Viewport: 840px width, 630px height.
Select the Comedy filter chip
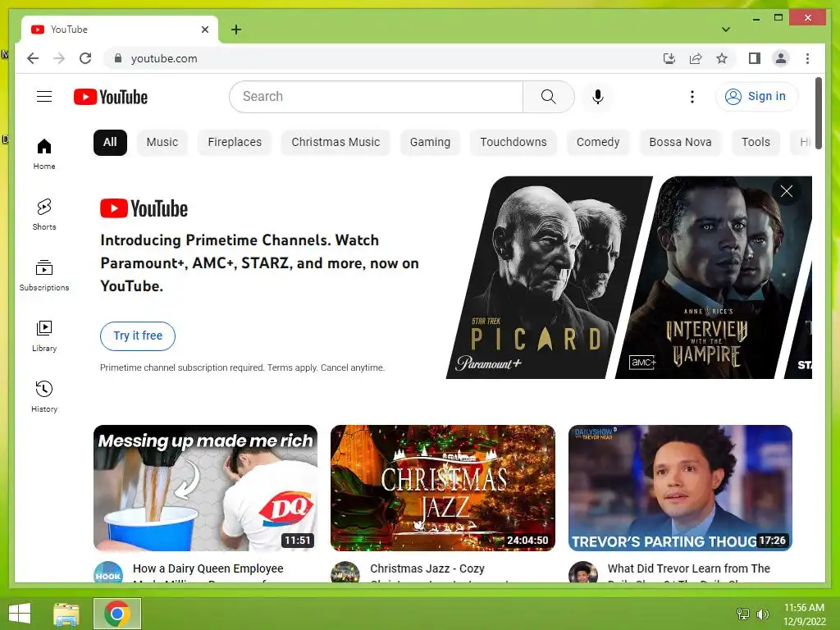point(598,143)
